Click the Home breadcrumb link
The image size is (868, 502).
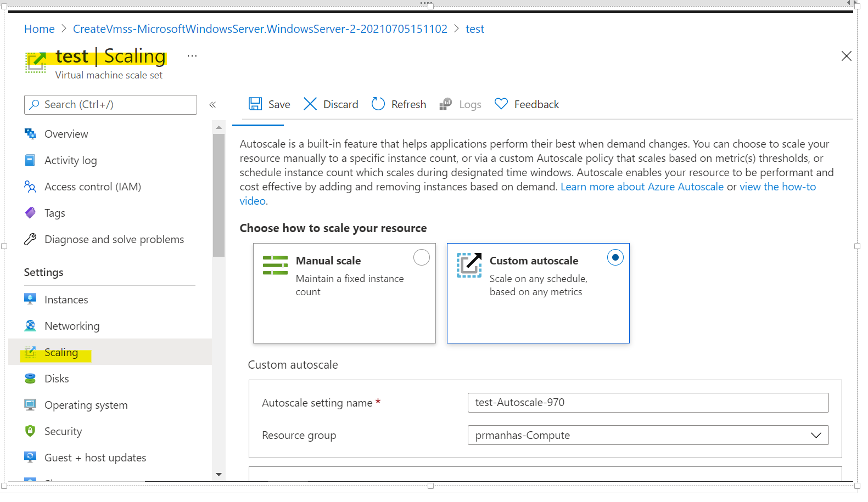pyautogui.click(x=40, y=29)
